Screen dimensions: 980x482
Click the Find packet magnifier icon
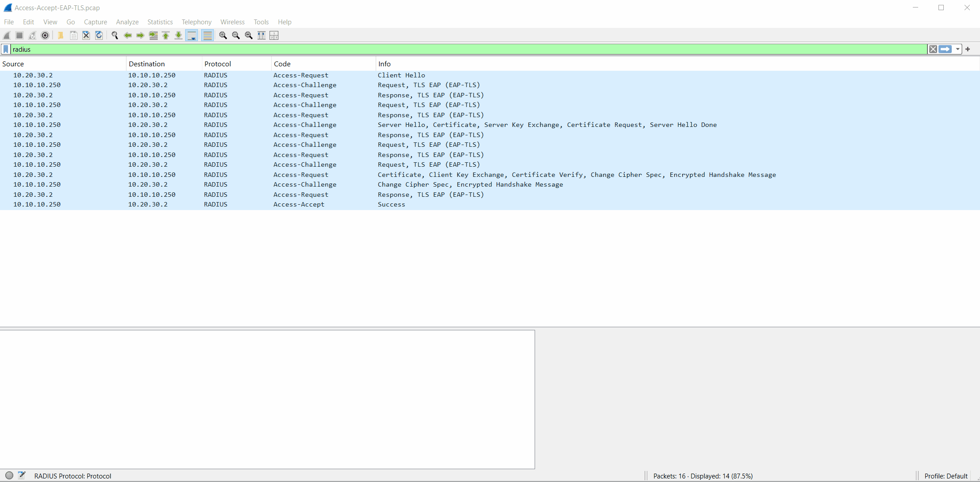(115, 35)
